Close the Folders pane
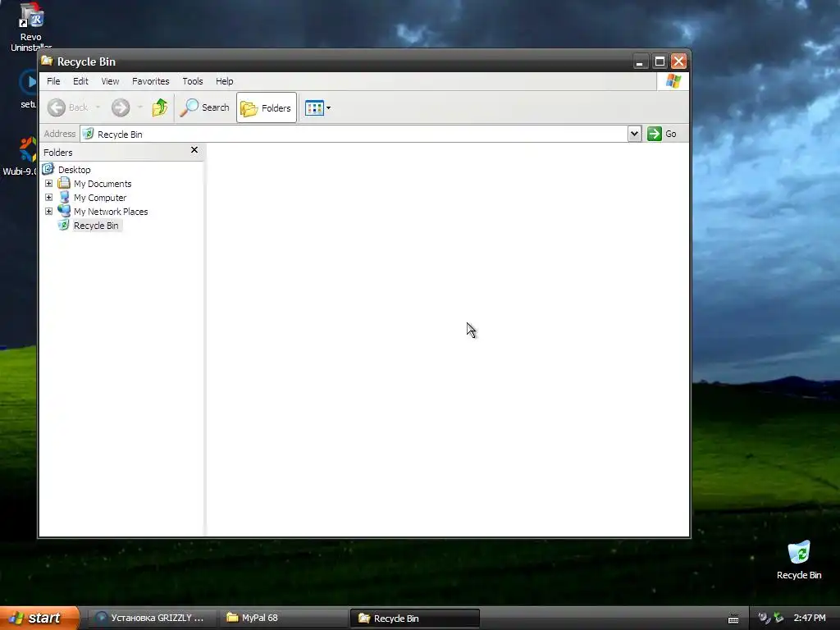The image size is (840, 630). 194,150
